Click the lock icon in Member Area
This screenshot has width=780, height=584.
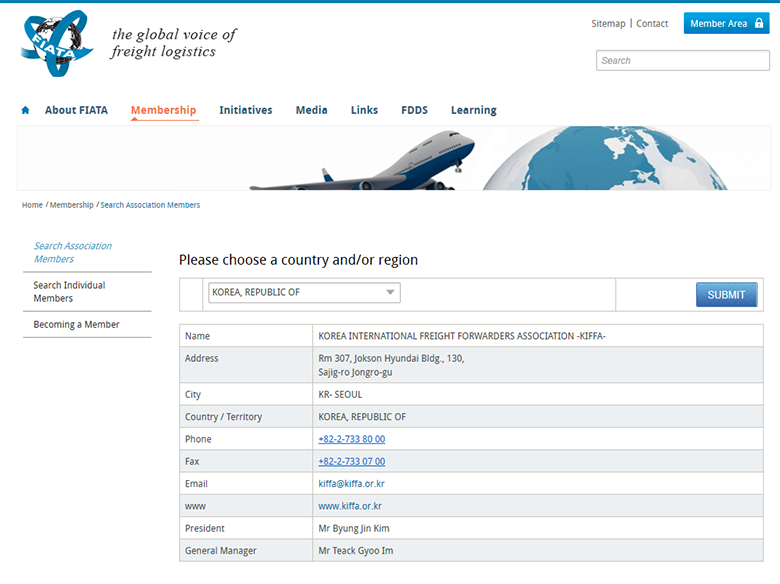759,23
